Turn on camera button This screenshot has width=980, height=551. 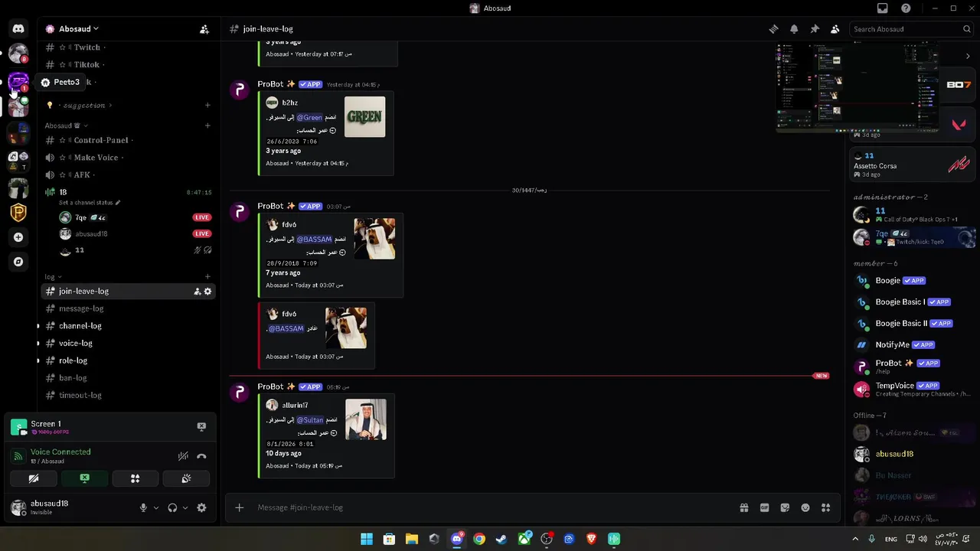(x=34, y=478)
